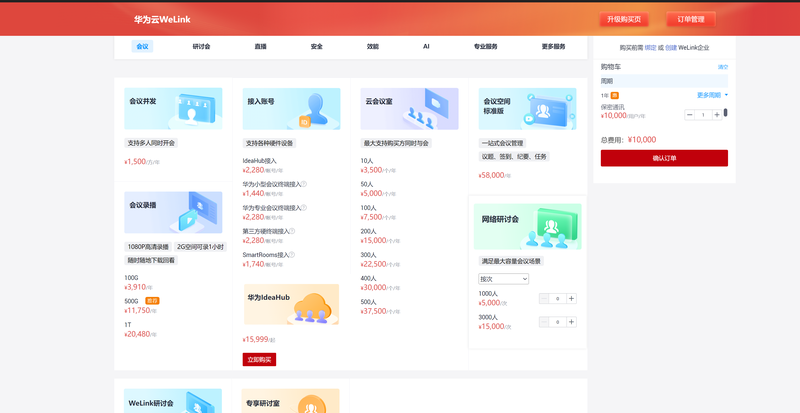Screen dimensions: 800x413
Task: Switch to the 会议 tab
Action: [x=142, y=46]
